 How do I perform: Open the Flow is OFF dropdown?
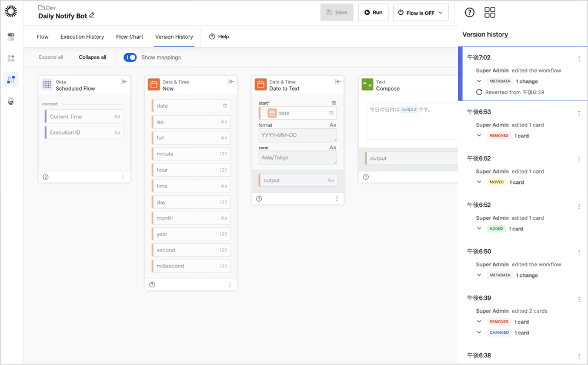coord(421,13)
